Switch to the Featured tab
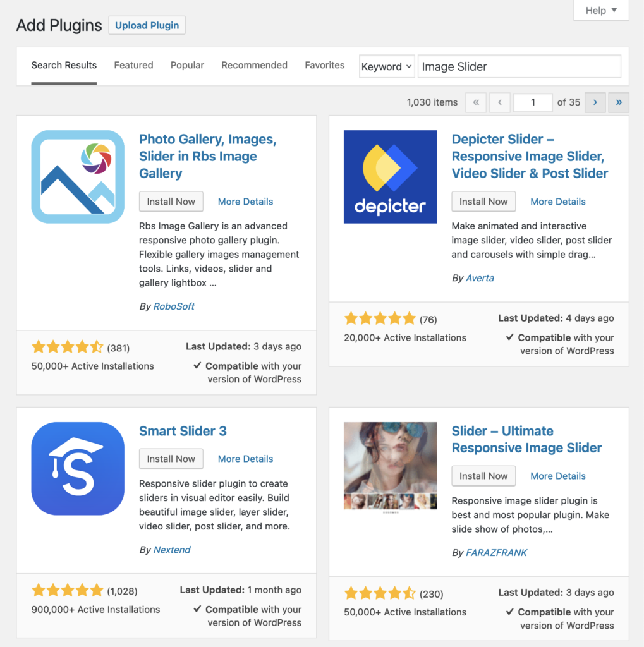Screen dimensions: 644x647 [x=133, y=65]
